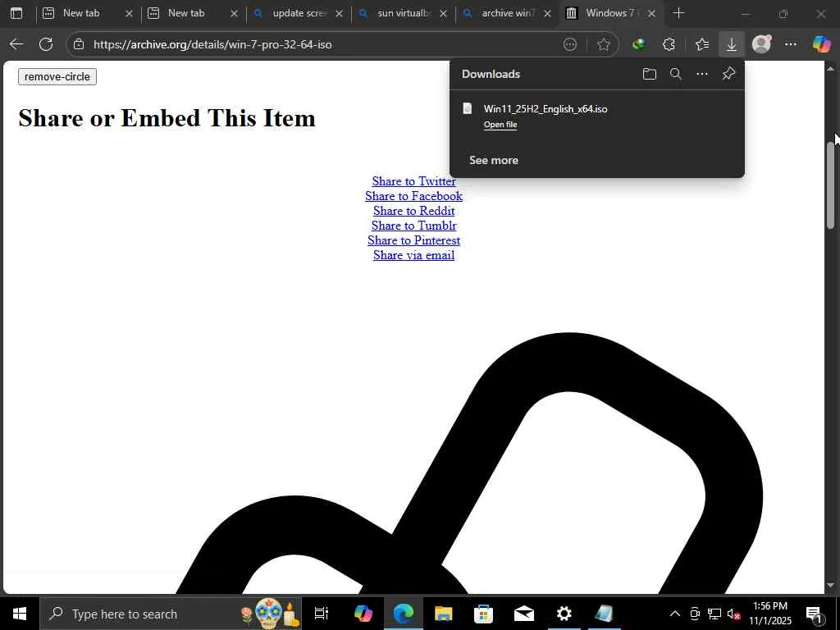Go back using the browser back arrow
Image resolution: width=840 pixels, height=630 pixels.
[x=16, y=44]
